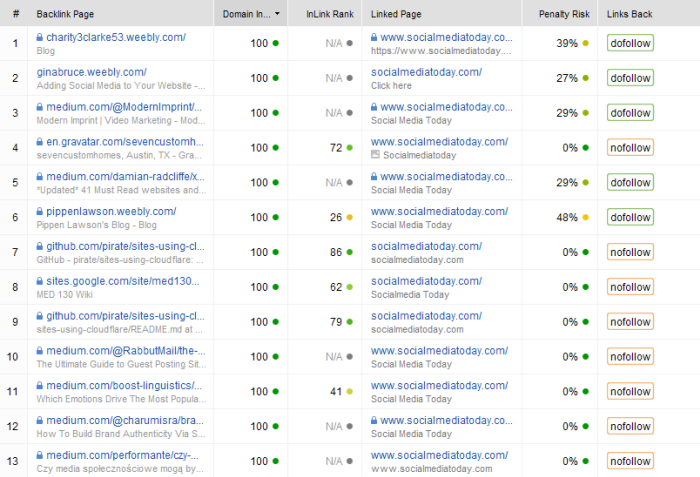Click gray N/A InLink Rank dot in row 2

click(350, 78)
